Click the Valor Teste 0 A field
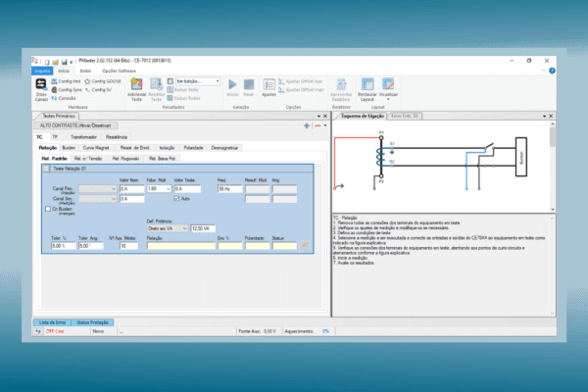 point(187,189)
